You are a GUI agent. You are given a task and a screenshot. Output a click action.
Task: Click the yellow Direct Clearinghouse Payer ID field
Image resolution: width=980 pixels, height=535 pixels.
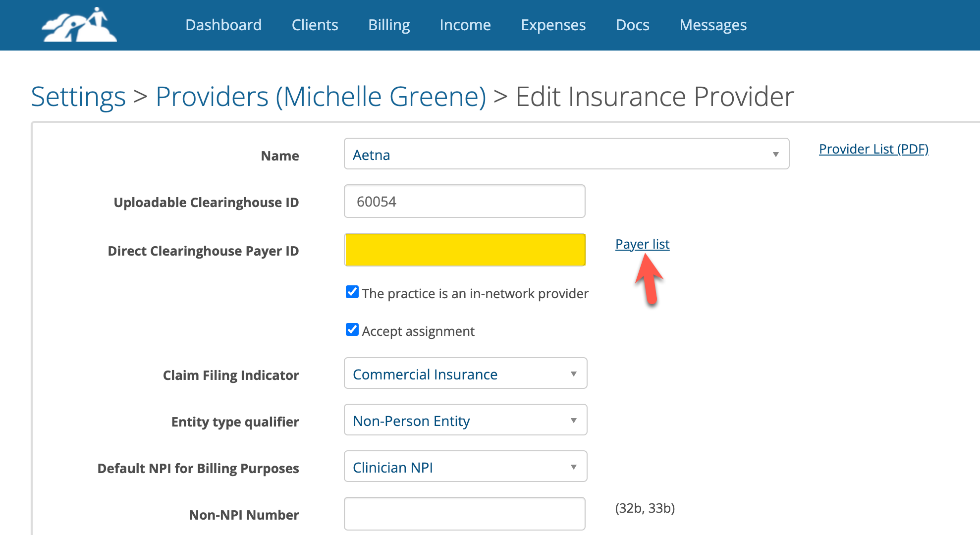(x=464, y=250)
